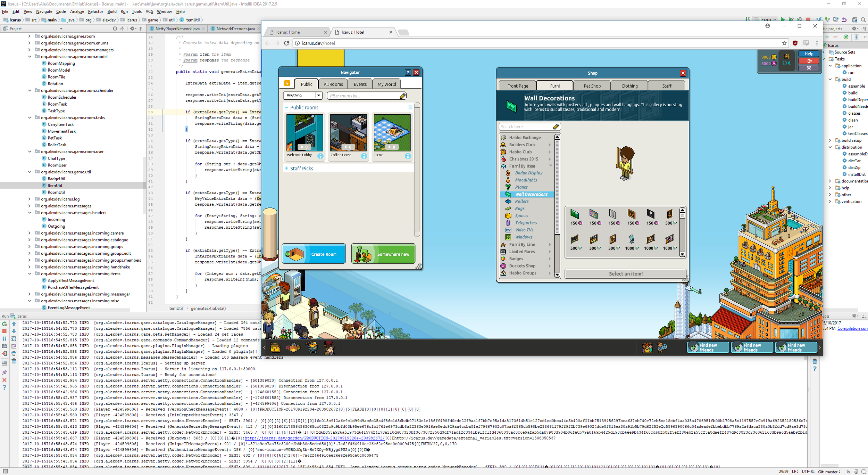Open the Project view dropdown
Image resolution: width=868 pixels, height=475 pixels.
pyautogui.click(x=61, y=29)
